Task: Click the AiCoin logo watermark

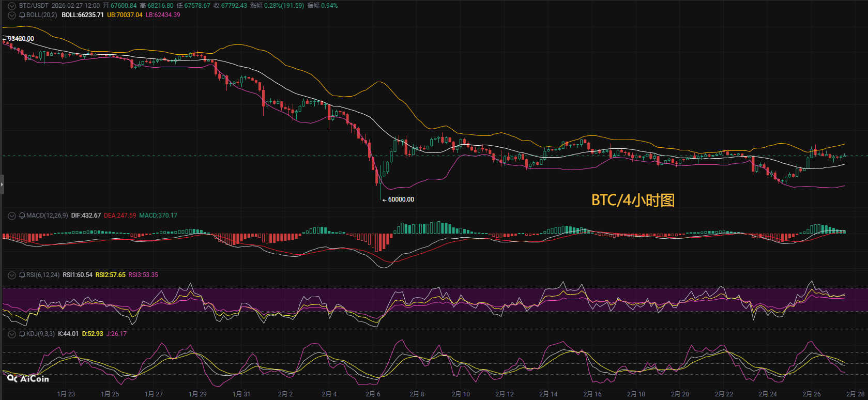Action: tap(28, 379)
